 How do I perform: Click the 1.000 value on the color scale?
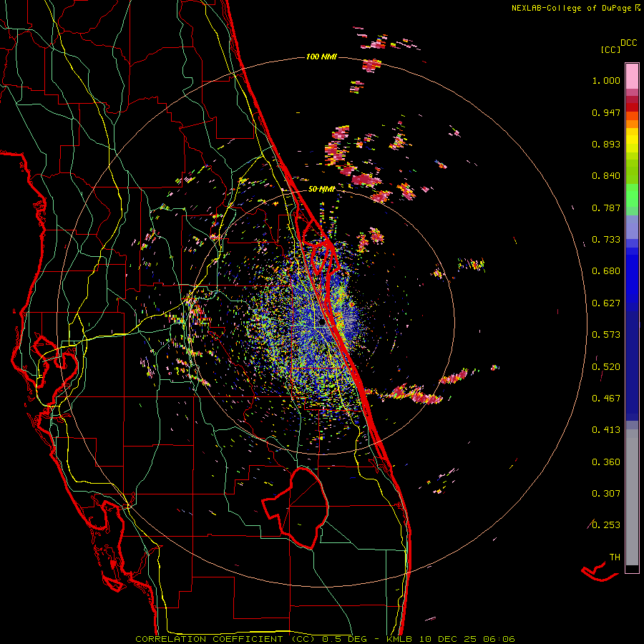tap(606, 80)
